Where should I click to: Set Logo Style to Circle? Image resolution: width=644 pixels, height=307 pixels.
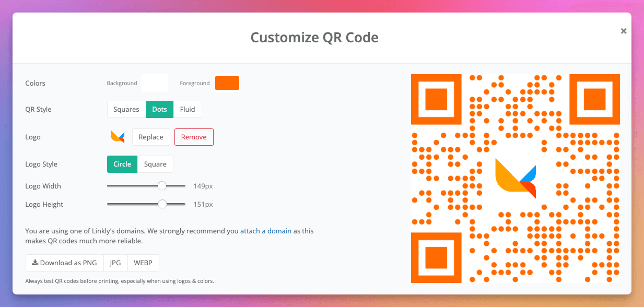[122, 164]
